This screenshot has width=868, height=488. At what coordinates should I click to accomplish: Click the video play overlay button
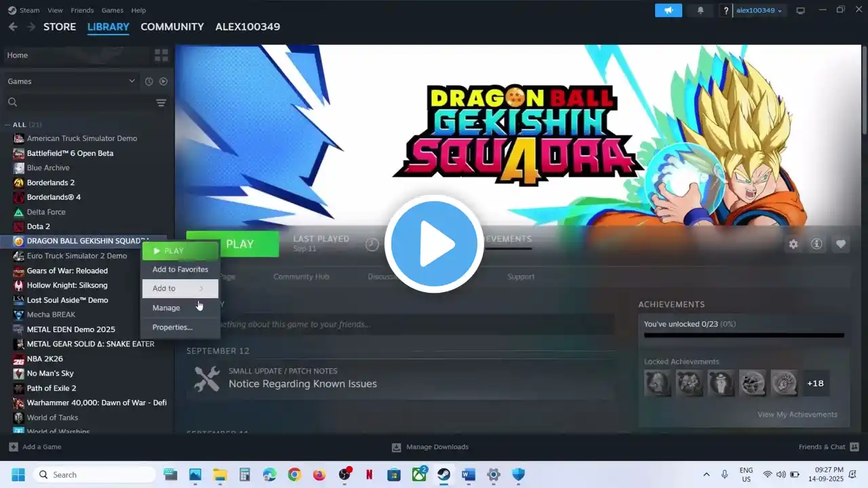pos(434,244)
